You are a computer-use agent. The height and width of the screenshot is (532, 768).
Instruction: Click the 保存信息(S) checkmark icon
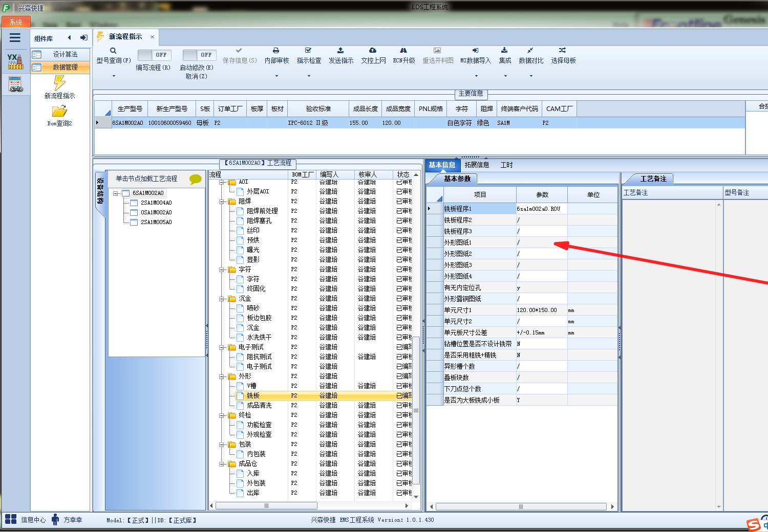point(239,50)
